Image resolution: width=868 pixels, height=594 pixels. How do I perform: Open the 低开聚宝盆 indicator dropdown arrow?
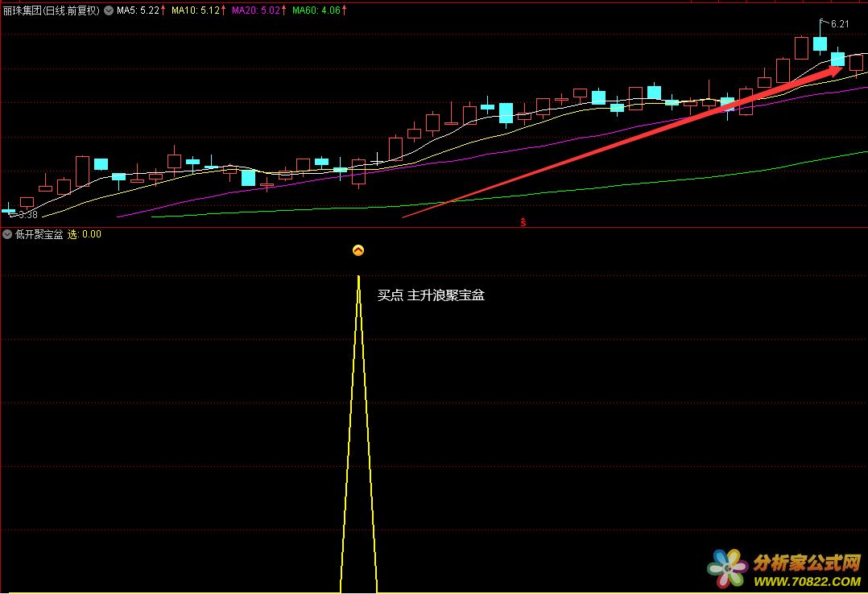7,234
